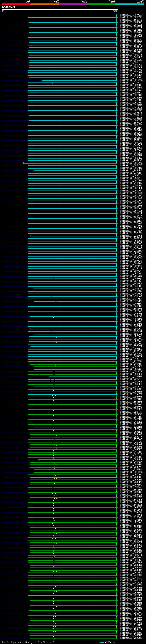Click the cyan ~100% identity legend segment
Screen dimensions: 146x644
(130, 4)
